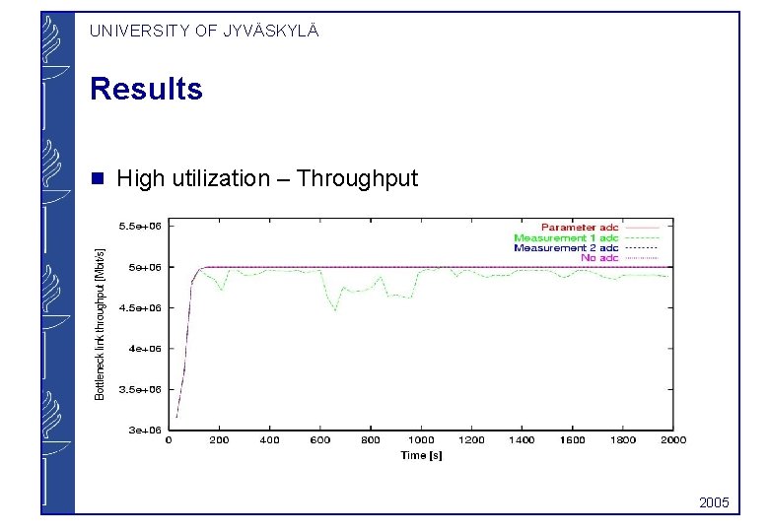
Task: Click the '1400' x-axis tick label
Action: click(522, 440)
